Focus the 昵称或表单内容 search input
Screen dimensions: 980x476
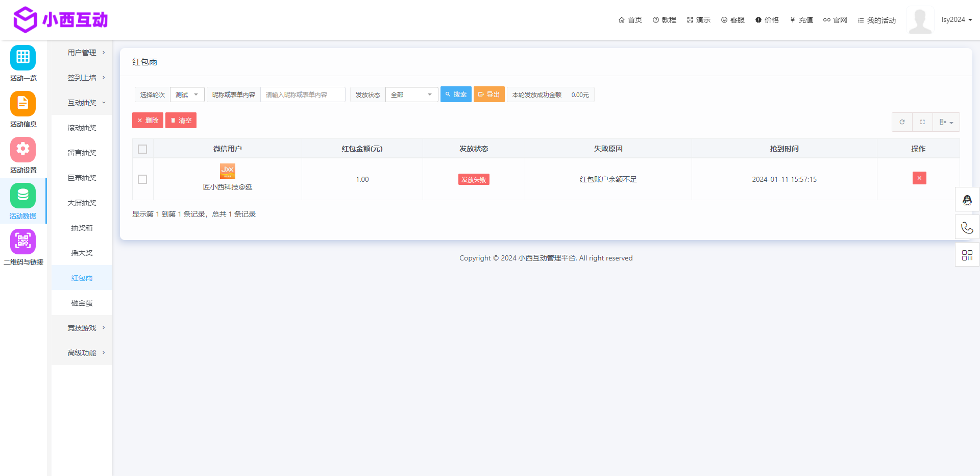click(x=303, y=94)
